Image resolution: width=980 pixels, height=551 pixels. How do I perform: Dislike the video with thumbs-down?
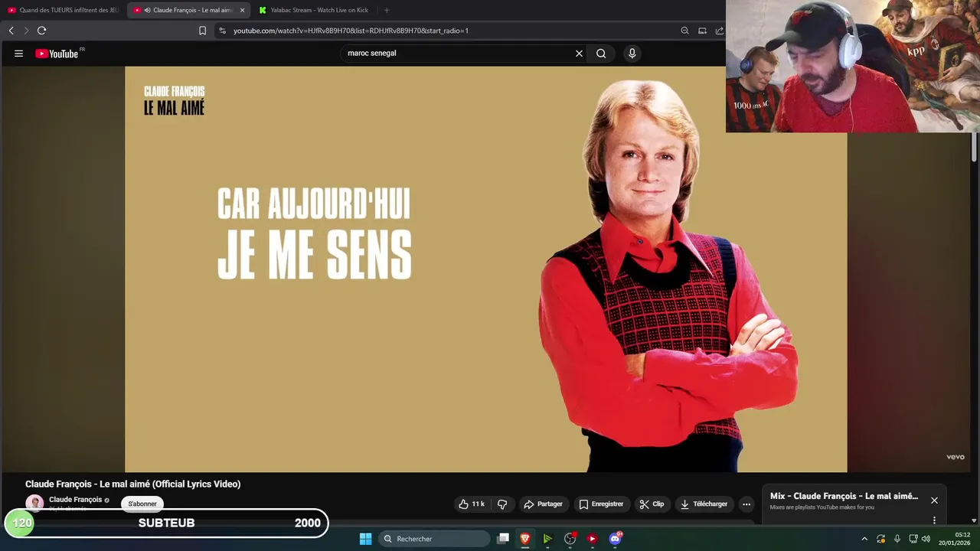click(502, 504)
